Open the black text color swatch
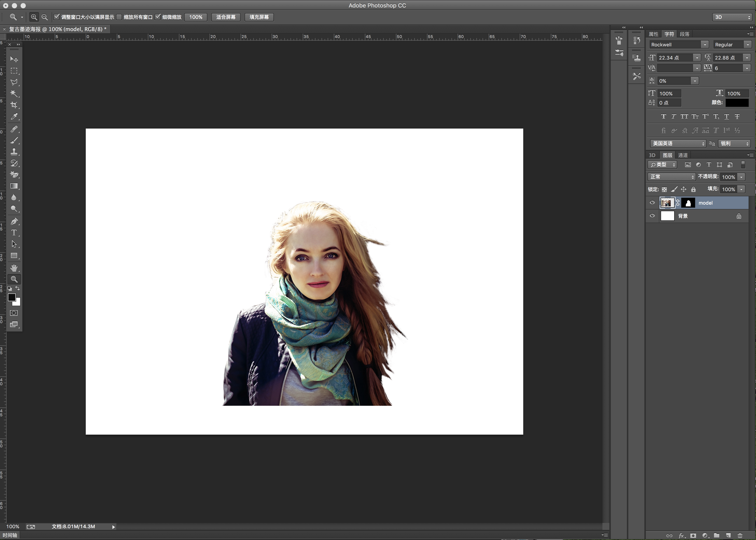The height and width of the screenshot is (540, 756). tap(737, 103)
